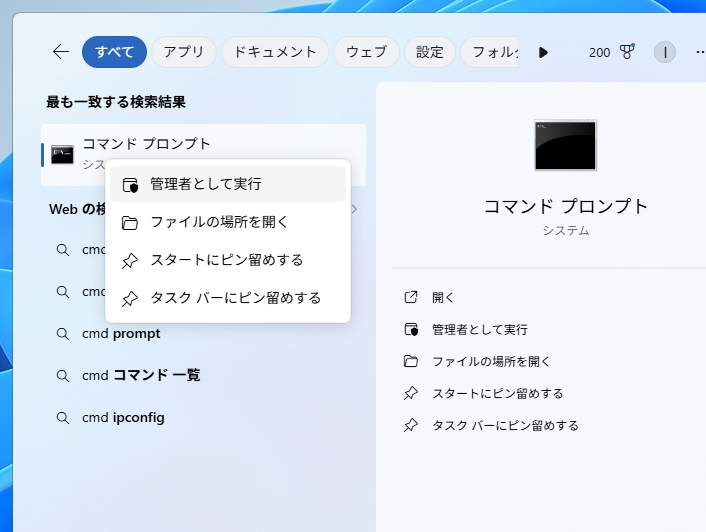Click ファイルの場所を開く in the right panel

coord(490,361)
